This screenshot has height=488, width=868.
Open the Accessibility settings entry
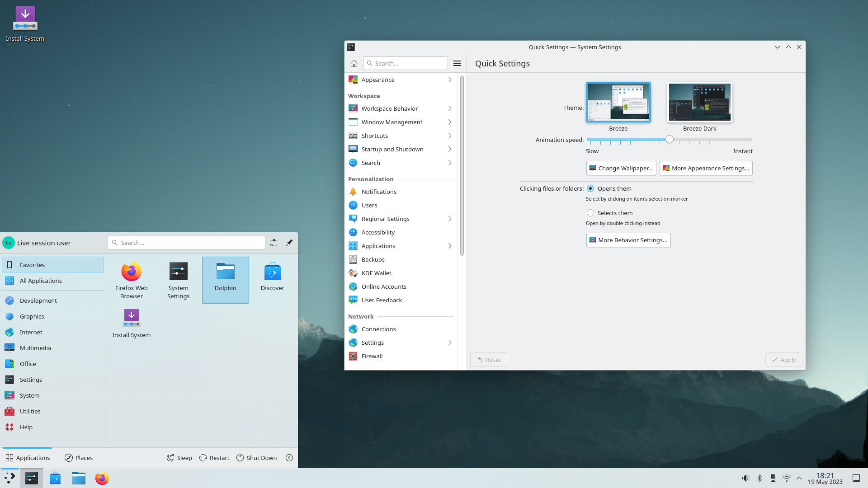[x=401, y=232]
